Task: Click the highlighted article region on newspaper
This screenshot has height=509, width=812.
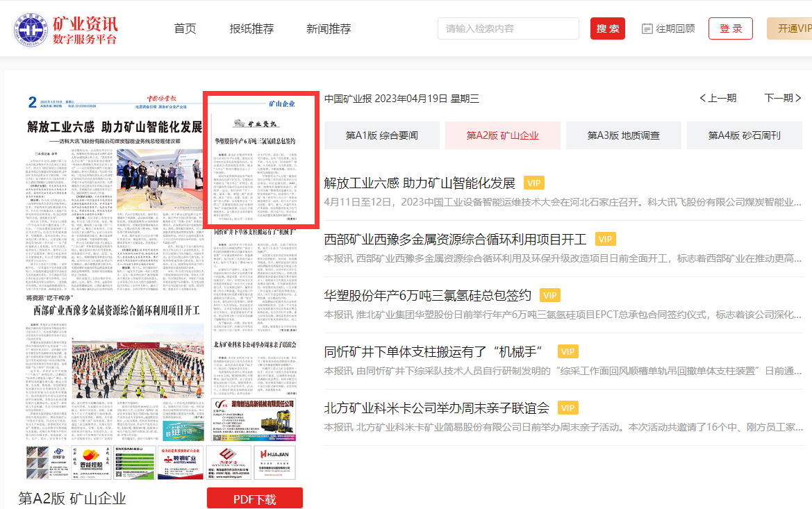Action: coord(260,160)
